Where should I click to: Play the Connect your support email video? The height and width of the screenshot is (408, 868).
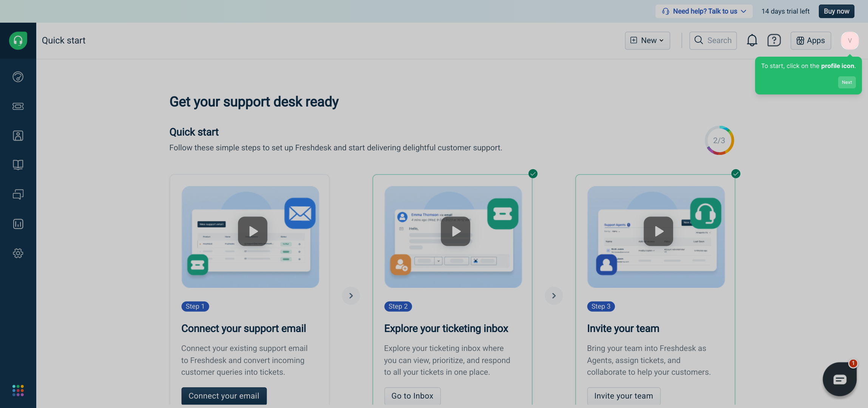point(253,231)
